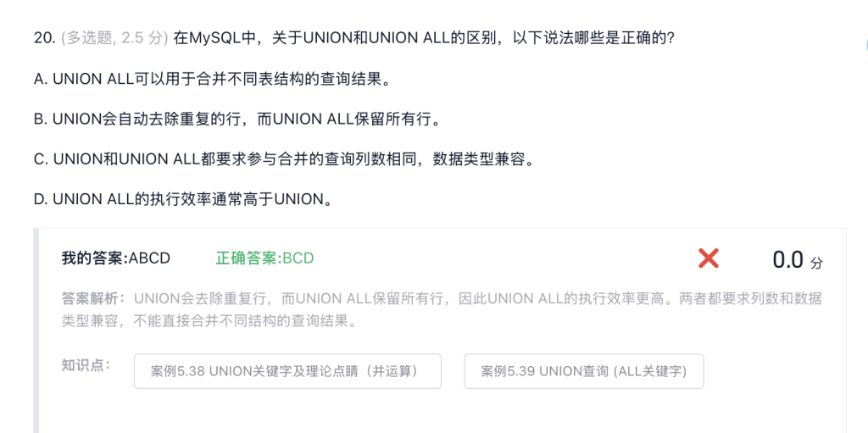868x433 pixels.
Task: Click the 知识点 label
Action: (86, 365)
